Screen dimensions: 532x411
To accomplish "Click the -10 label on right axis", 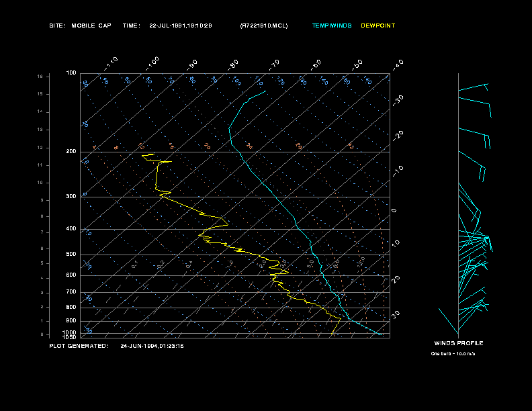I will click(x=398, y=171).
